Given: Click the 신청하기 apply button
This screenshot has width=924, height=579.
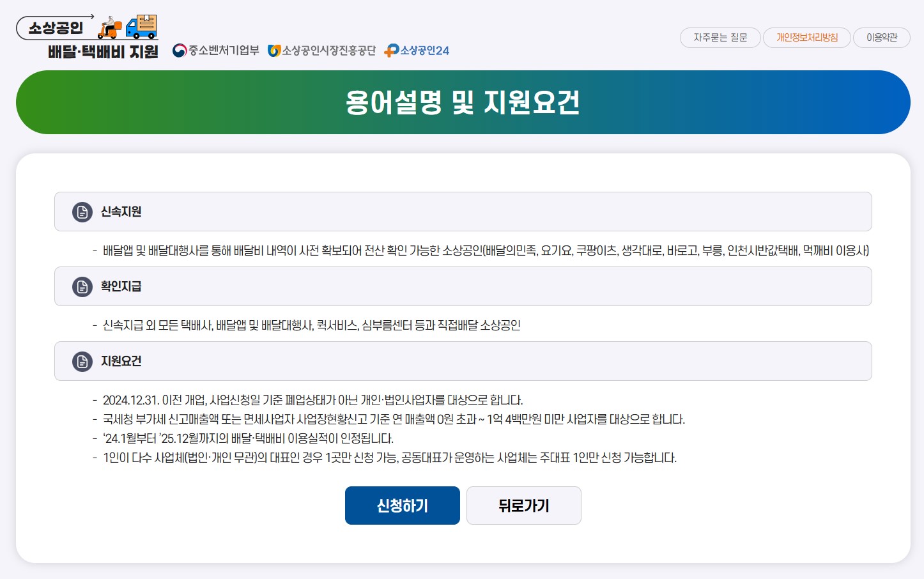Looking at the screenshot, I should pos(402,505).
